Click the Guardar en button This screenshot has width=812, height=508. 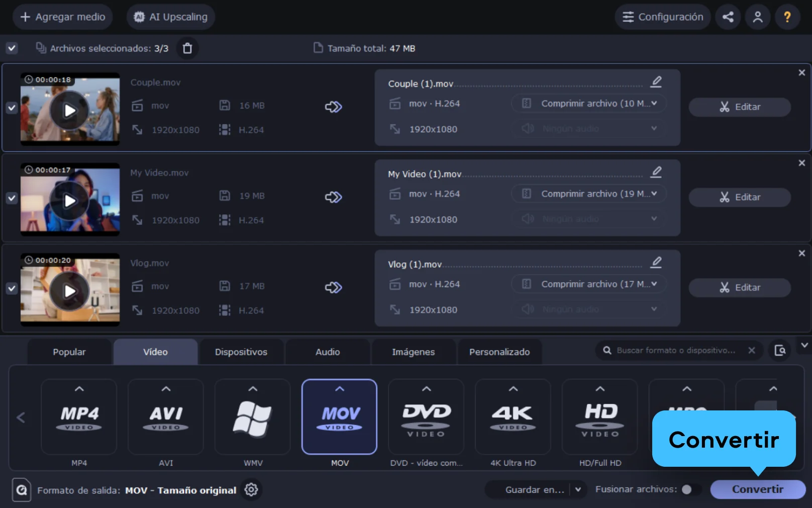[x=535, y=489]
